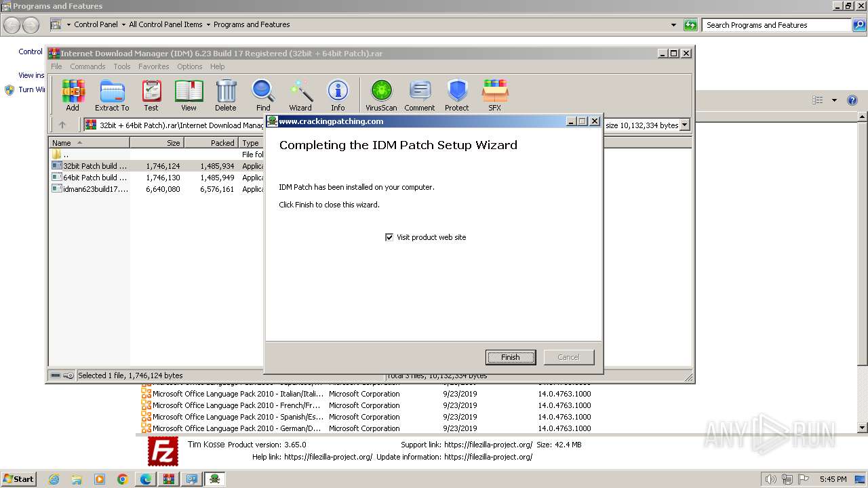Click the Extract To toolbar icon
The width and height of the screenshot is (868, 488).
pyautogui.click(x=112, y=95)
